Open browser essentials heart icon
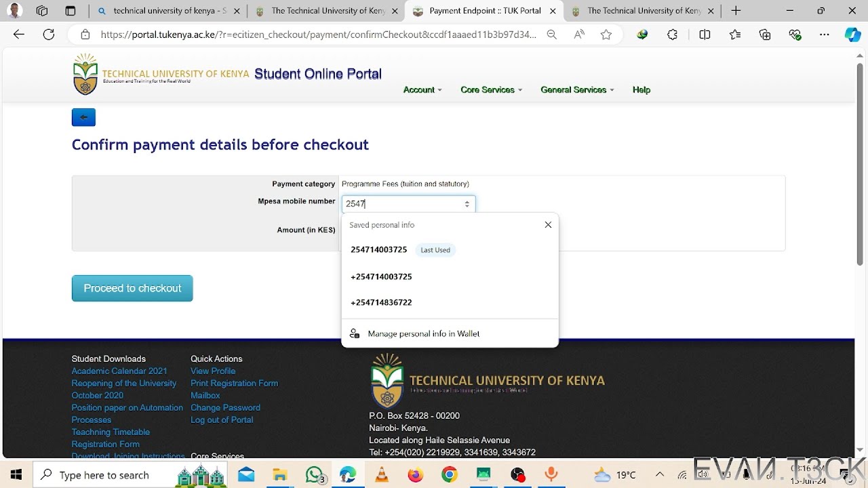Viewport: 868px width, 488px height. point(795,35)
